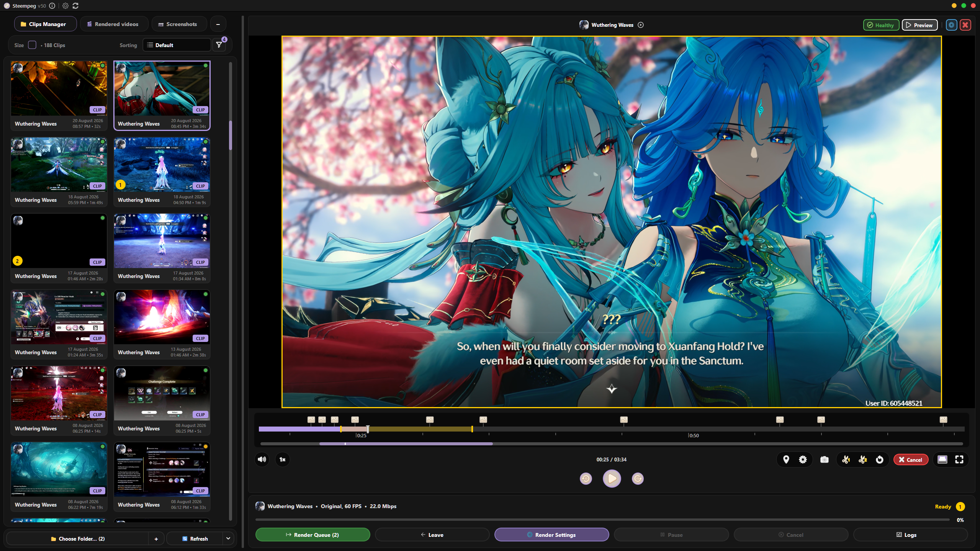980x551 pixels.
Task: Click the timeline zoom scrollbar
Action: [x=406, y=443]
